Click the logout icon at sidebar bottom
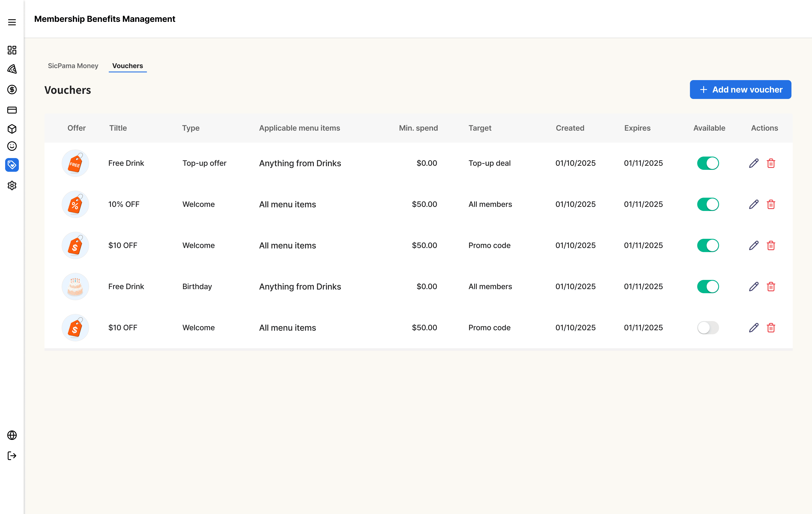The image size is (812, 514). pos(12,456)
